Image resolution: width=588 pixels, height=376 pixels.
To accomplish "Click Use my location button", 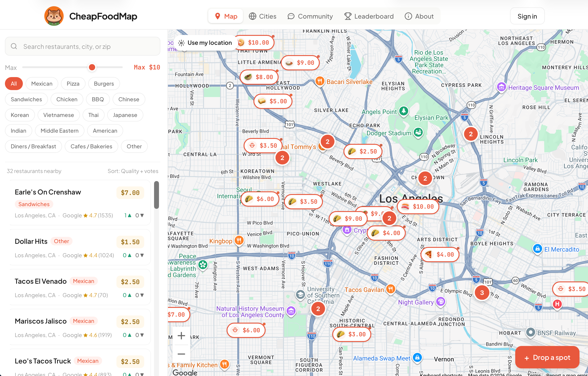I will (205, 43).
